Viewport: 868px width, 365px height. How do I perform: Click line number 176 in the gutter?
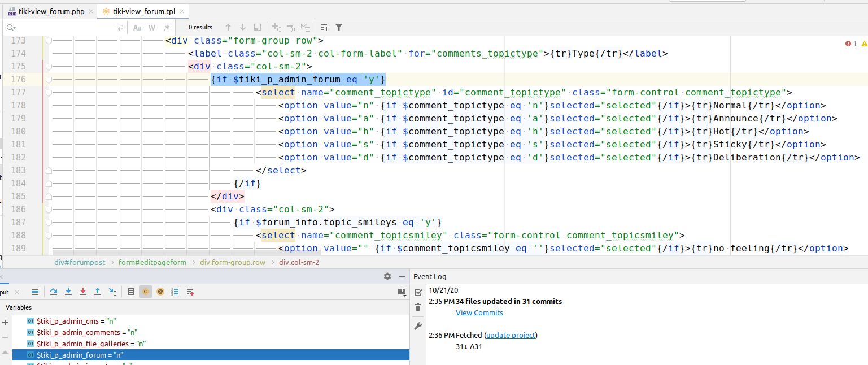click(x=19, y=80)
